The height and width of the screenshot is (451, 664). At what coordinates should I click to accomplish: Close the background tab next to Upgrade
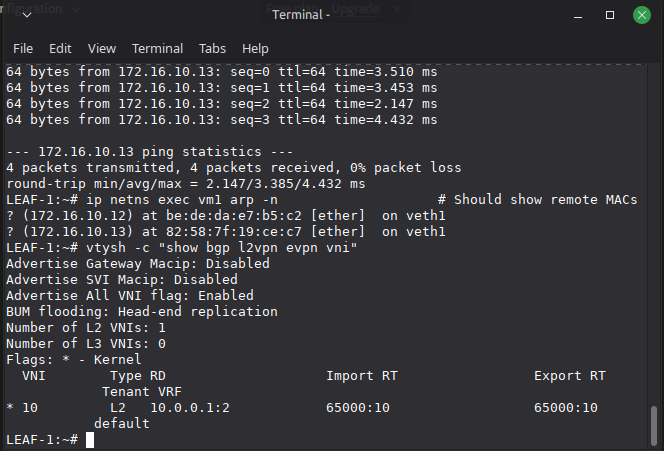(397, 10)
